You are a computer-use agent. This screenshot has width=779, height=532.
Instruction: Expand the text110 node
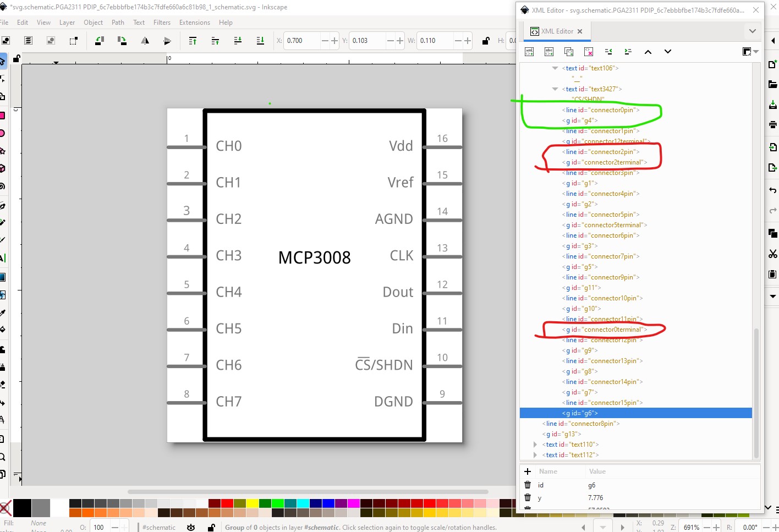coord(535,445)
